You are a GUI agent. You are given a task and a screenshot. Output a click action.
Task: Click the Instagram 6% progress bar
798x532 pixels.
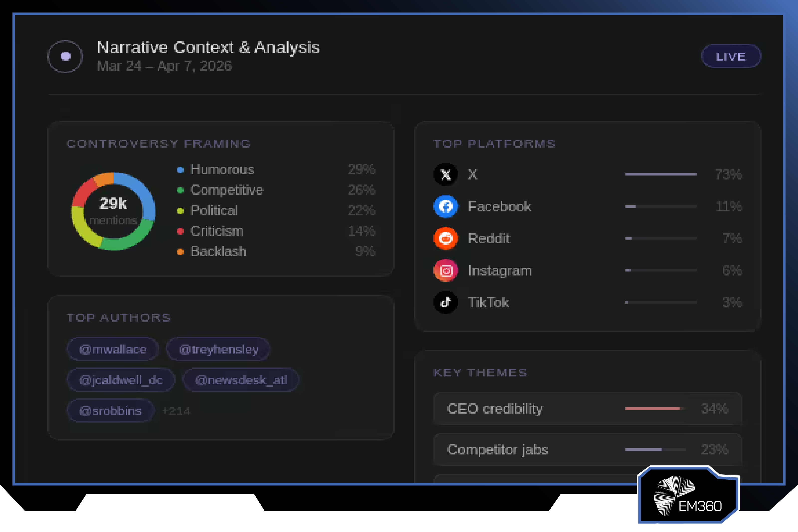(661, 270)
